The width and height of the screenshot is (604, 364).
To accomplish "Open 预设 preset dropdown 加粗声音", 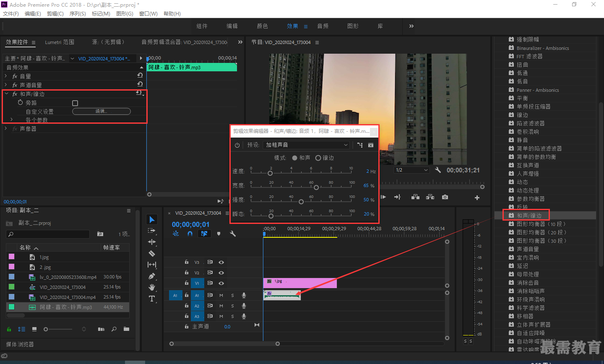I will pyautogui.click(x=307, y=145).
